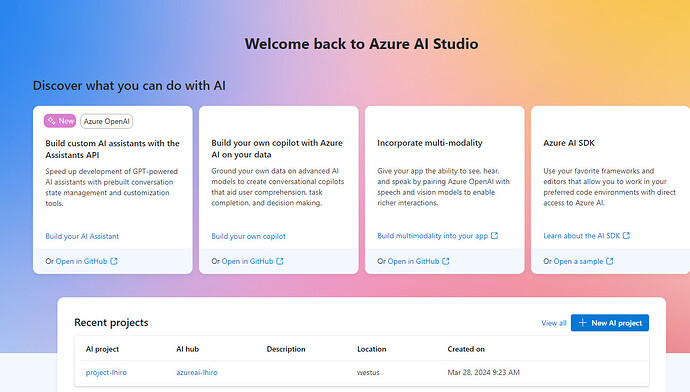Open in GitHub on copilot card
690x392 pixels.
tap(247, 261)
